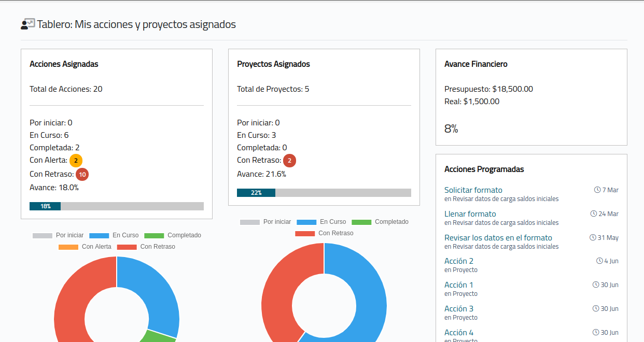Click the clock icon beside Acción 4's date
This screenshot has height=342, width=644.
(596, 333)
